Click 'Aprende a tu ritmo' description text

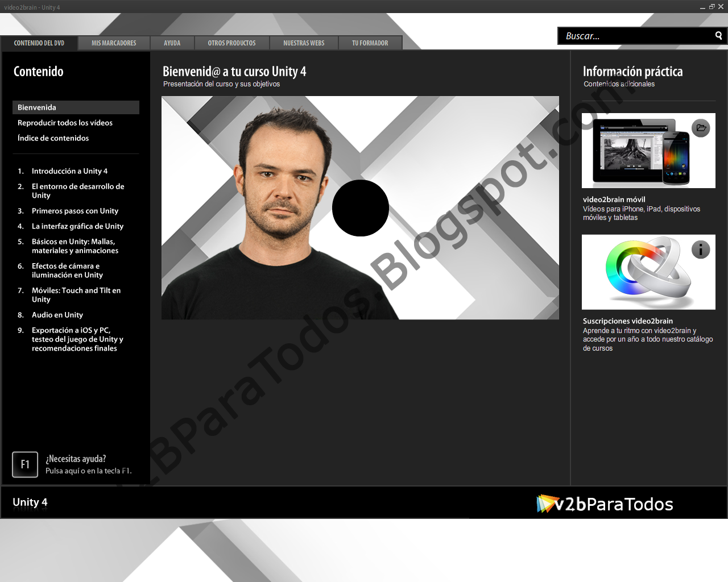[x=648, y=339]
